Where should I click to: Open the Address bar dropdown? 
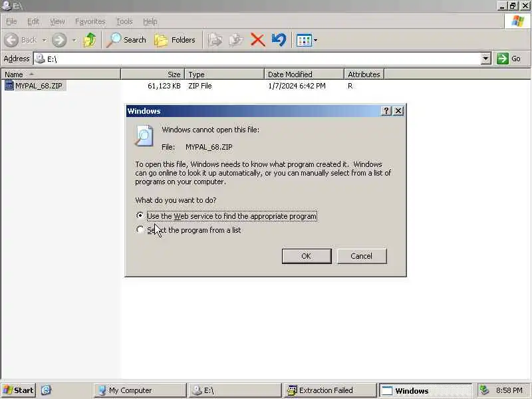[x=485, y=59]
